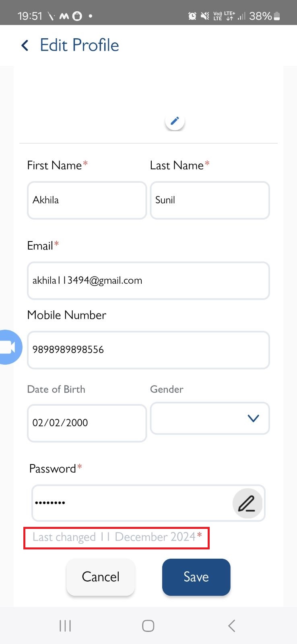Expand the Gender dropdown chevron

254,418
